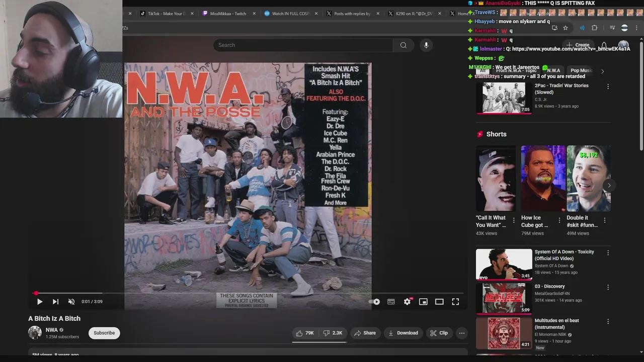Open the browser extensions puzzle icon
Screen dimensions: 644x362
(594, 28)
